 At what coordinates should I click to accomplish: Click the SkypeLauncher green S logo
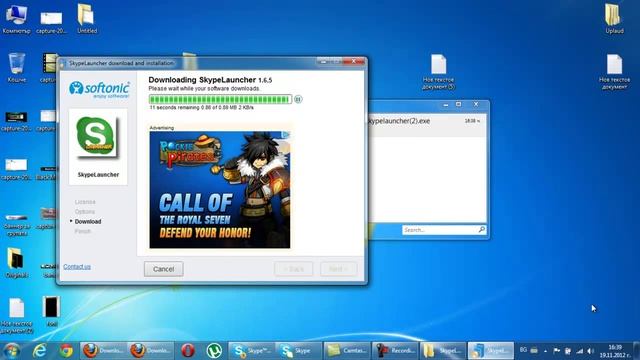click(x=96, y=136)
